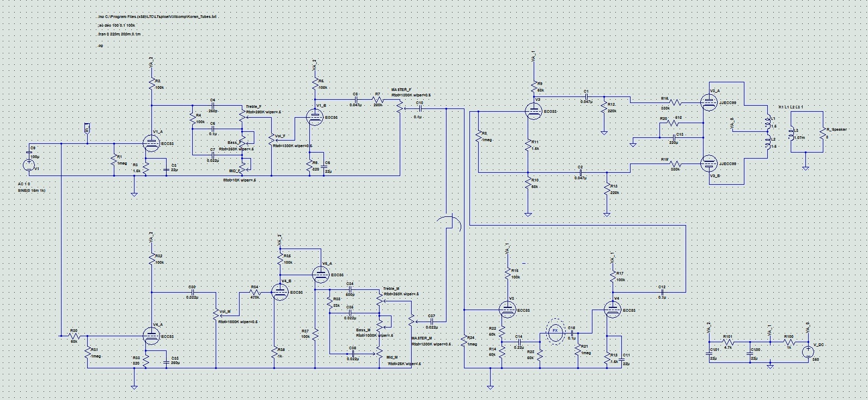Viewport: 868px width, 400px height.
Task: Click the R101 4.7k filter resistor
Action: point(729,343)
